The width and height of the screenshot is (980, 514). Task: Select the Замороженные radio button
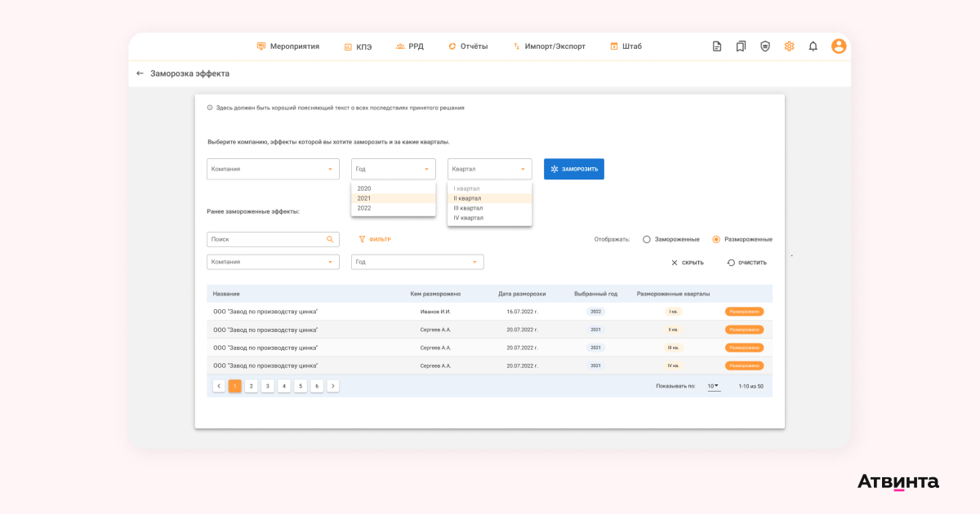(647, 239)
